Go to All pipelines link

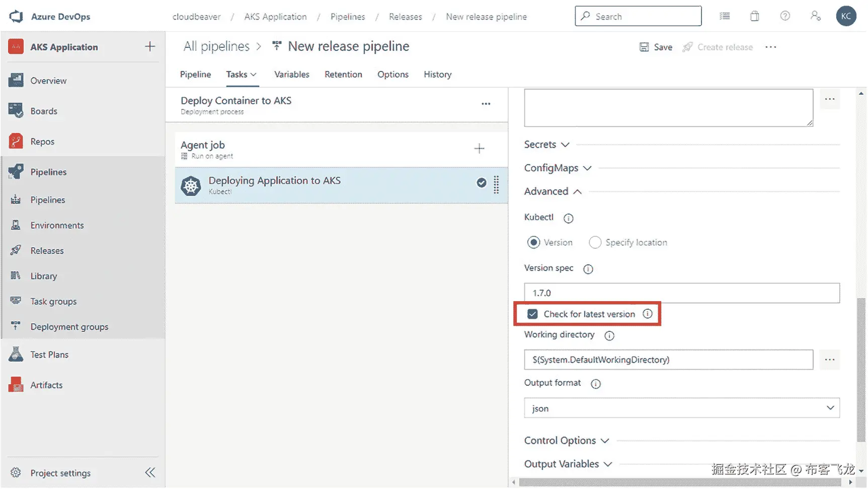216,46
